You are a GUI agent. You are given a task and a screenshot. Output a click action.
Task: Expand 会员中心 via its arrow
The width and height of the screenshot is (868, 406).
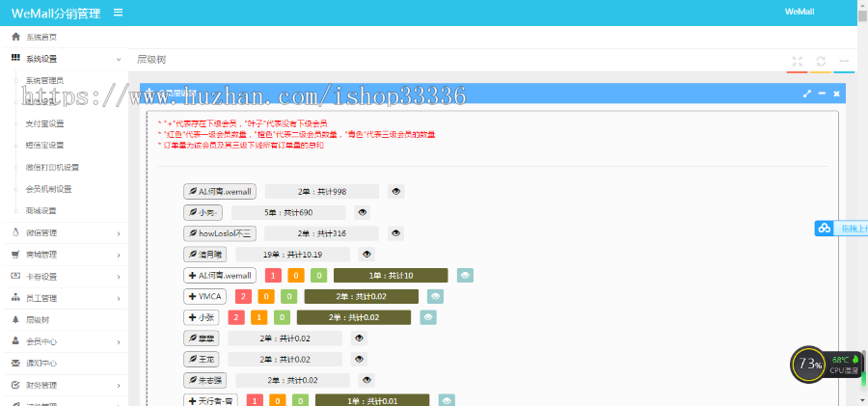(x=119, y=342)
